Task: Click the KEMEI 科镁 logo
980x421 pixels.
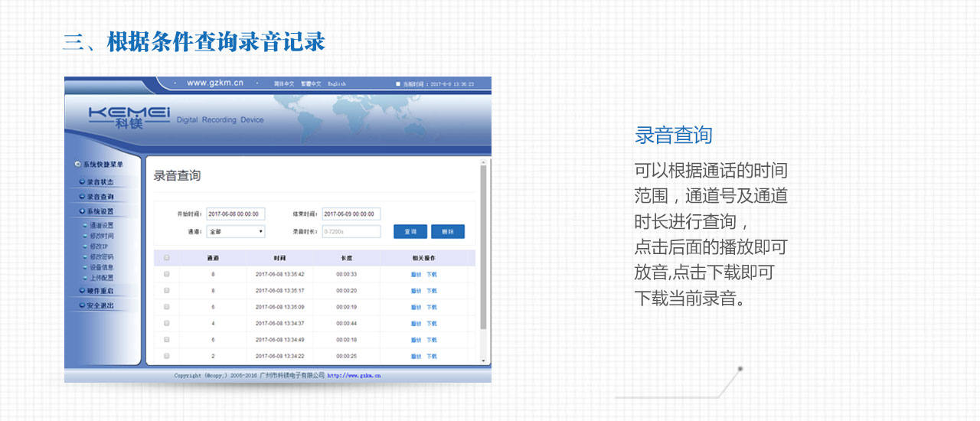Action: tap(129, 116)
